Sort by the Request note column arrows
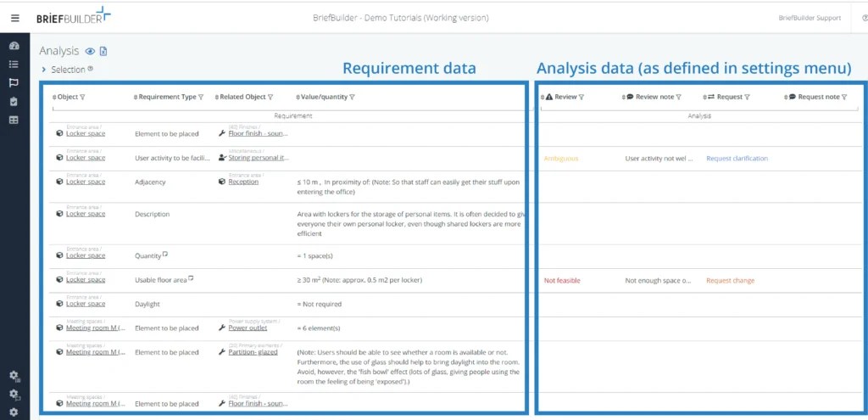 coord(786,97)
